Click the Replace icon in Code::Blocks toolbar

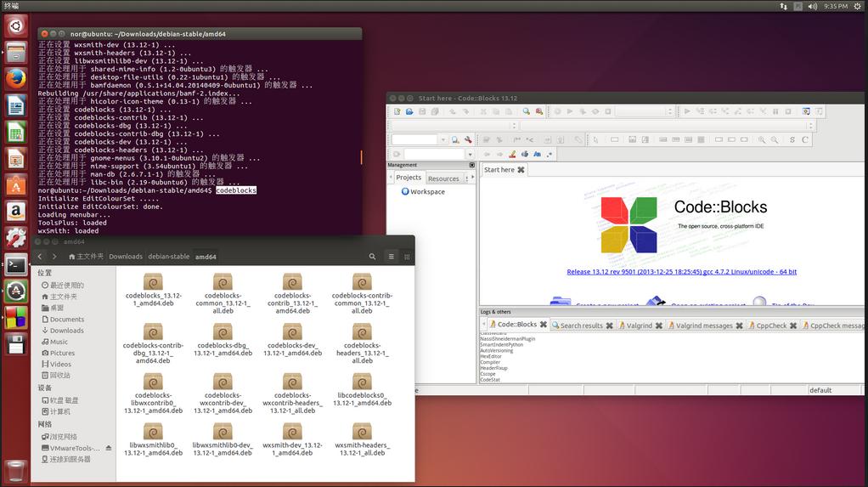click(x=538, y=111)
